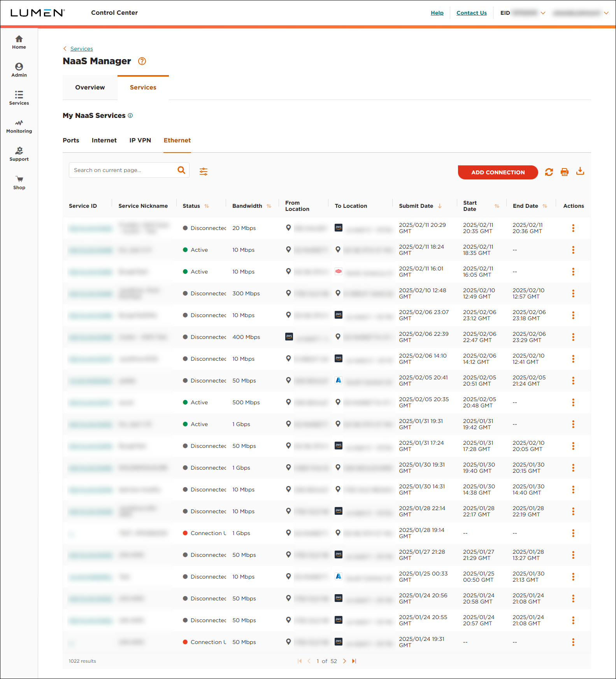This screenshot has height=679, width=616.
Task: Click the My NaaS Services info icon
Action: pos(130,116)
